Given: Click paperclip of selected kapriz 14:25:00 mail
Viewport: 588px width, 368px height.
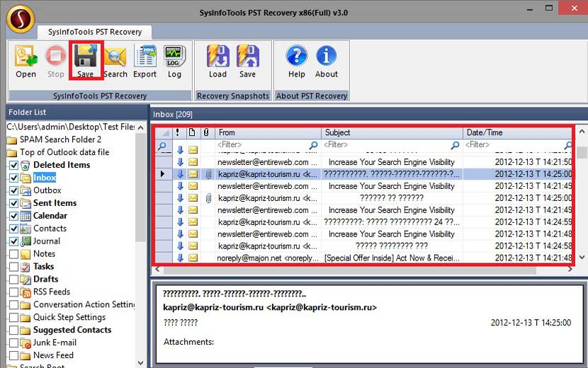Looking at the screenshot, I should click(208, 174).
